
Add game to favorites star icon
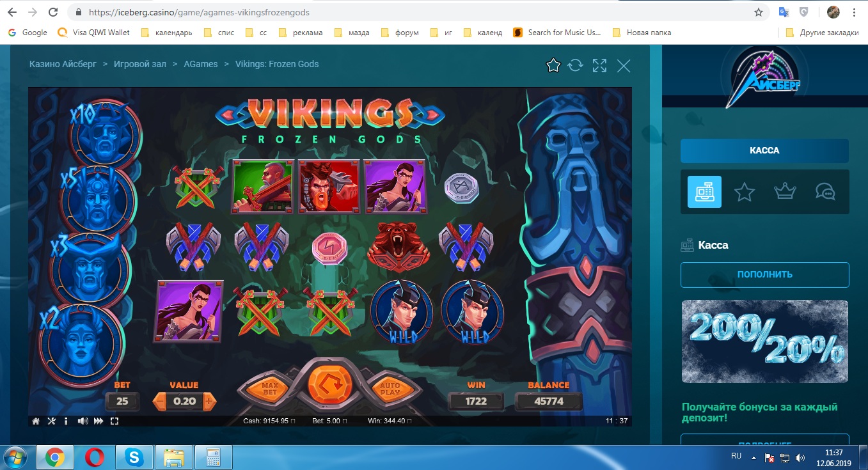(553, 65)
